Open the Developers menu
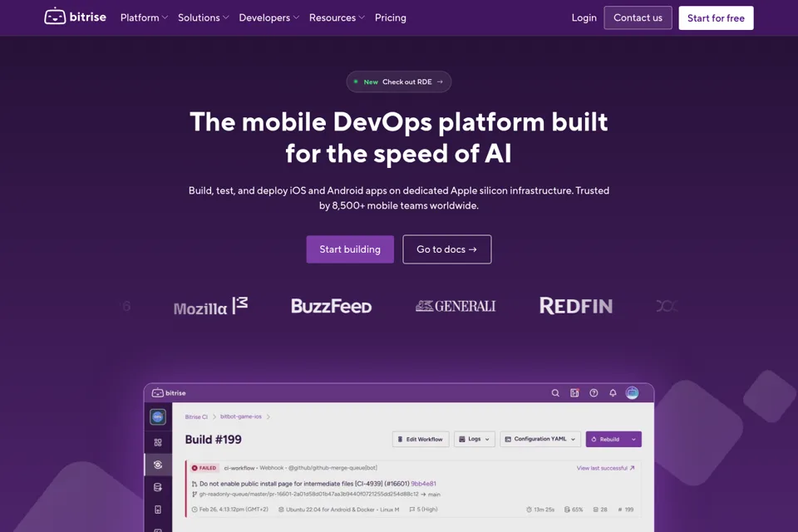Image resolution: width=798 pixels, height=532 pixels. click(x=268, y=17)
